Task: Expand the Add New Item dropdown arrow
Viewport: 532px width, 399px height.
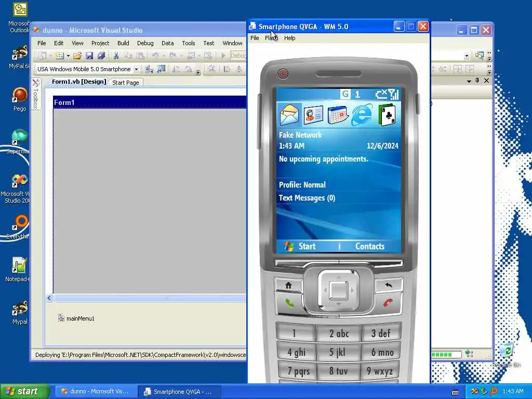Action: tap(68, 56)
